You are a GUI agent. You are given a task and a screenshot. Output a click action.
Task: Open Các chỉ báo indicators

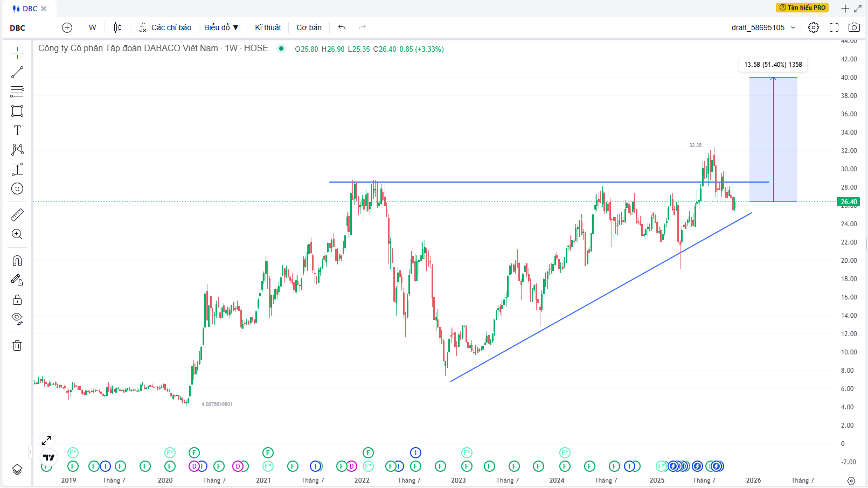pyautogui.click(x=165, y=27)
